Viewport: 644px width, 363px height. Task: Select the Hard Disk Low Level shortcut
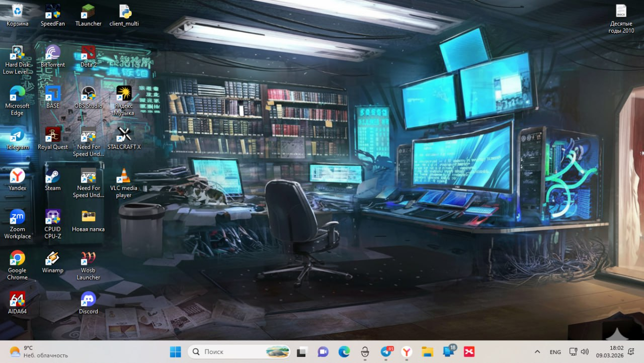(17, 60)
